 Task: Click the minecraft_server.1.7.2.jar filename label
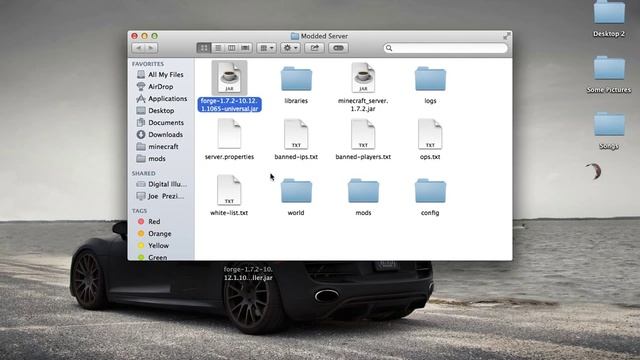[363, 105]
